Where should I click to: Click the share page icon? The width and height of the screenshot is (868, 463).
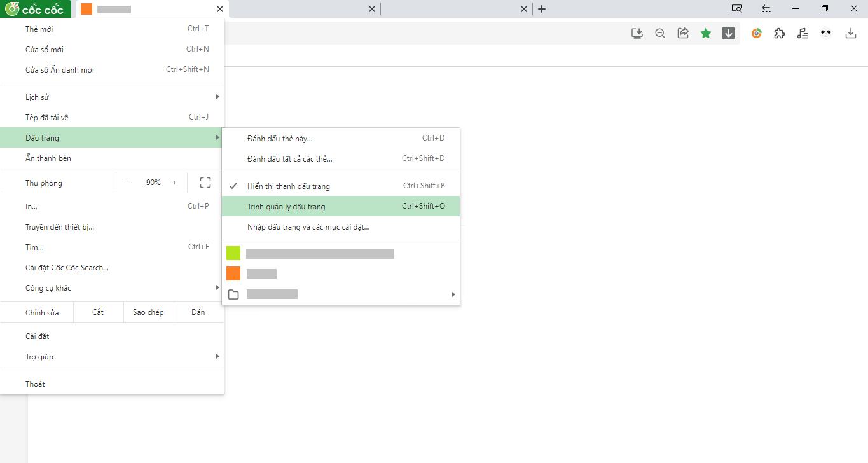[x=683, y=33]
